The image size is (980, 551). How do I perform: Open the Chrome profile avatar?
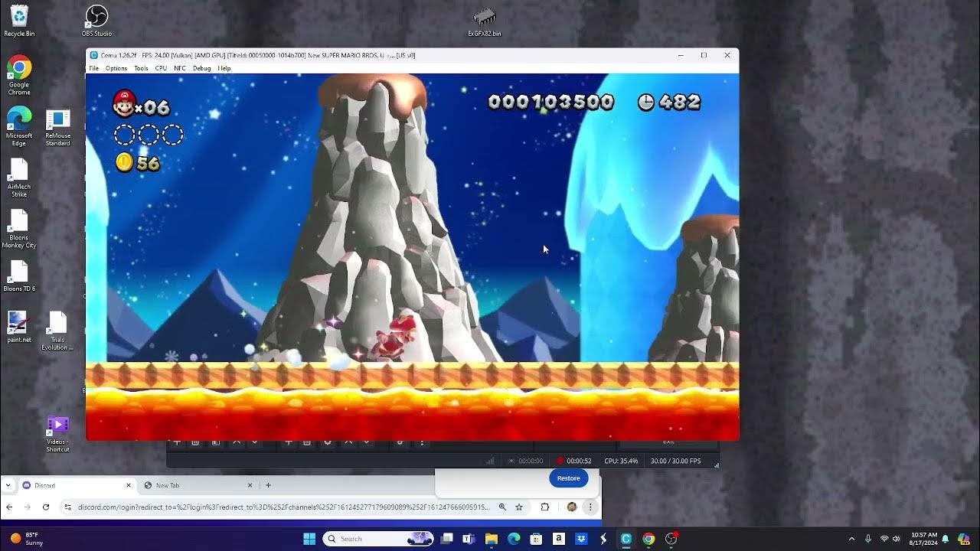pos(571,507)
